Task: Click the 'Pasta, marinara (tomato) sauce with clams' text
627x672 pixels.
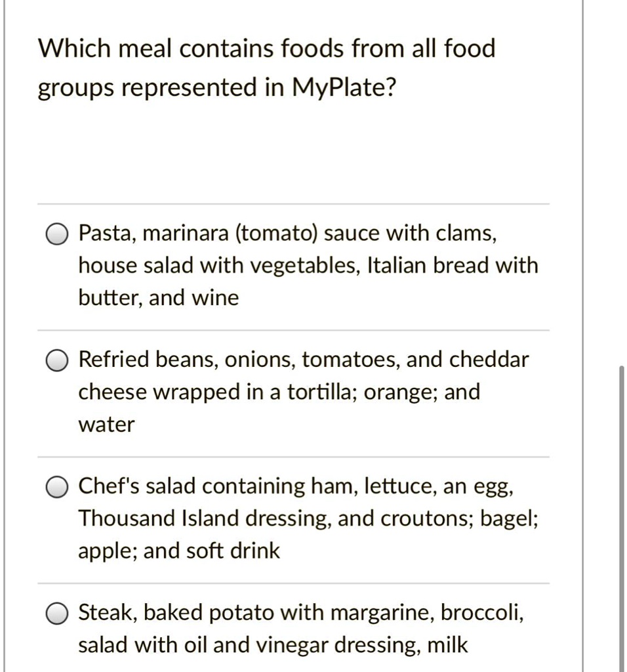Action: coord(287,234)
